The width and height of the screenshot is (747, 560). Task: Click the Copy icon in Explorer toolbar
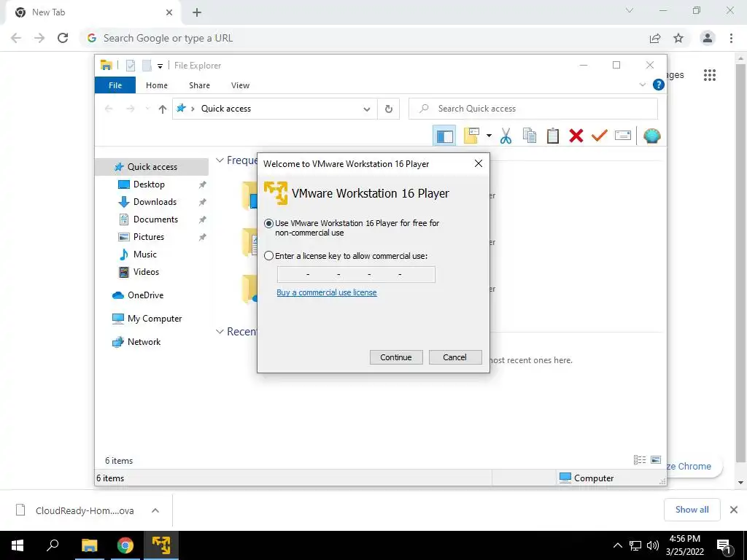point(530,136)
